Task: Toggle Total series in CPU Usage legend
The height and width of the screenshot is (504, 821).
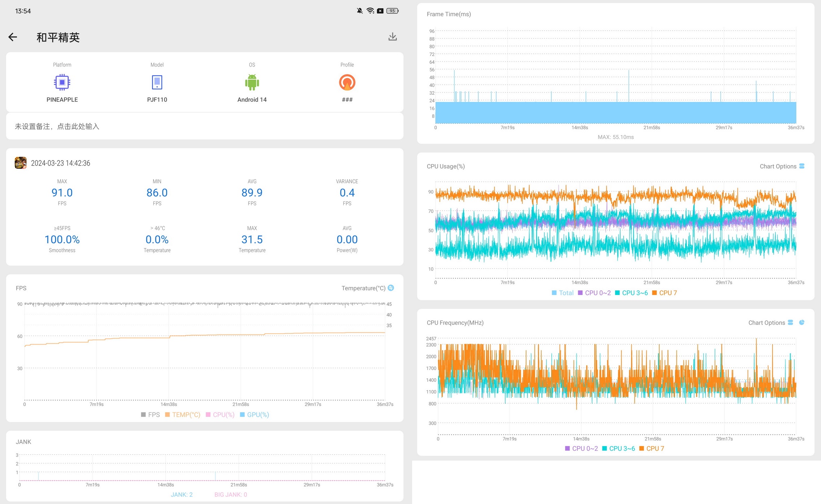Action: 563,293
